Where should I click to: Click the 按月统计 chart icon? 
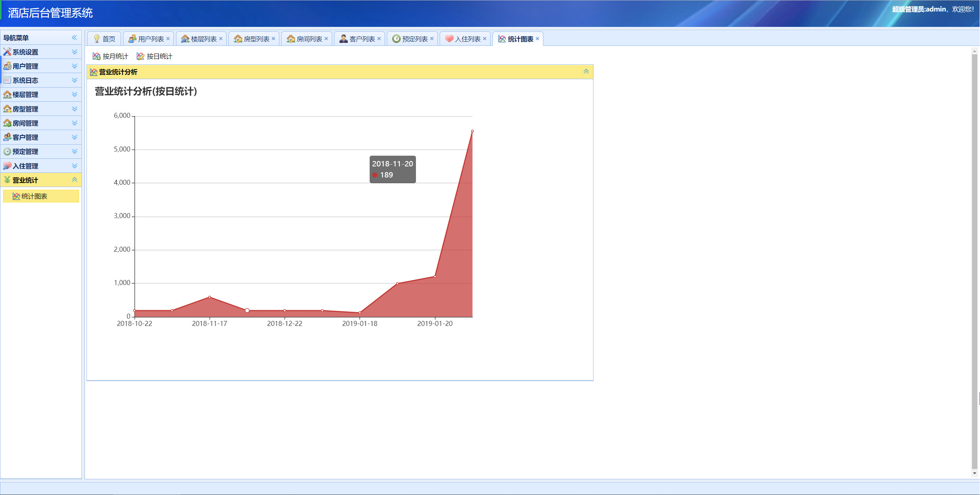click(96, 56)
